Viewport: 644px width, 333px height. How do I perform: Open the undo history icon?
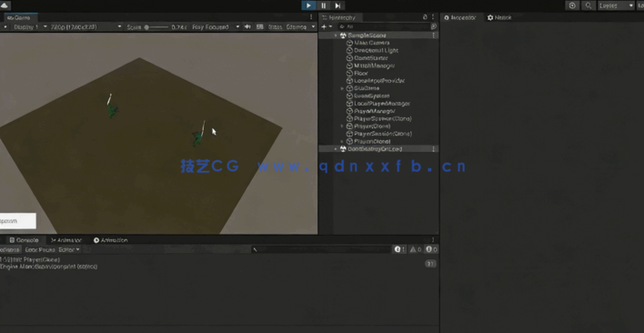(572, 5)
